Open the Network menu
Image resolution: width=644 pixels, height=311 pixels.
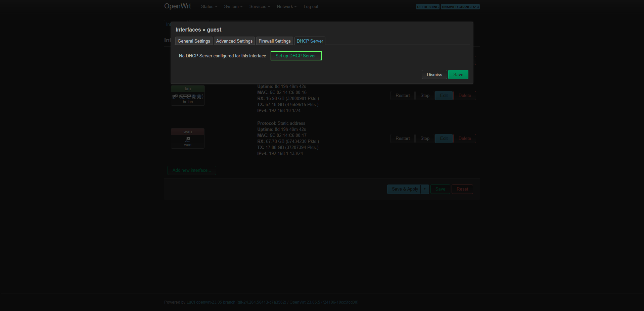(x=286, y=7)
